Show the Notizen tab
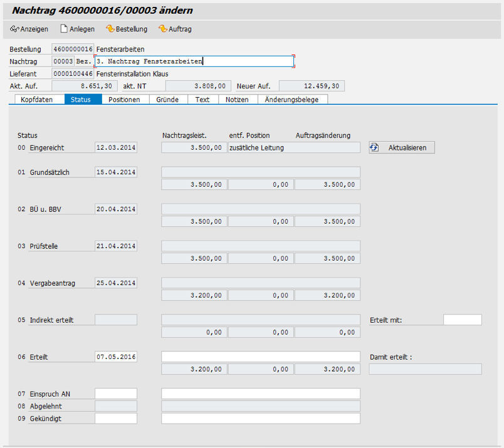504x448 pixels. tap(237, 100)
